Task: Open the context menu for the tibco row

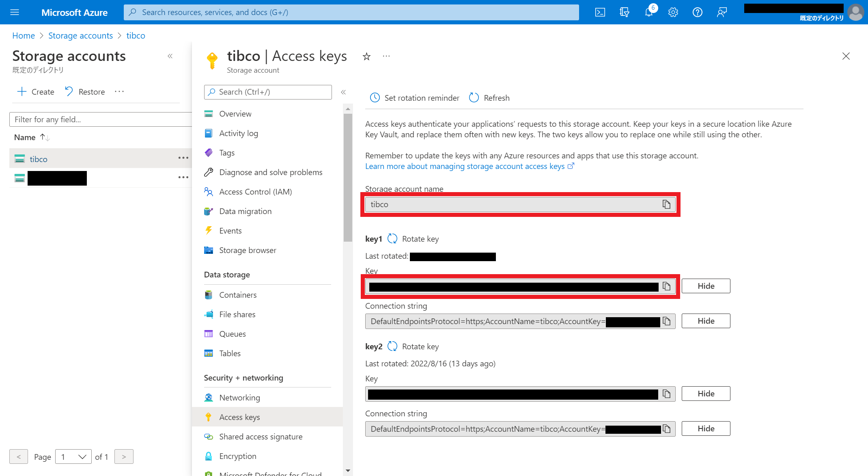Action: [183, 158]
